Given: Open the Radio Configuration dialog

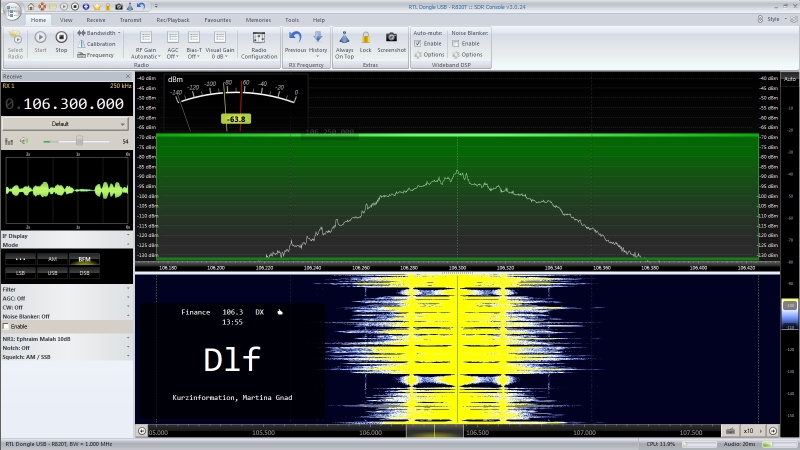Looking at the screenshot, I should pos(259,45).
